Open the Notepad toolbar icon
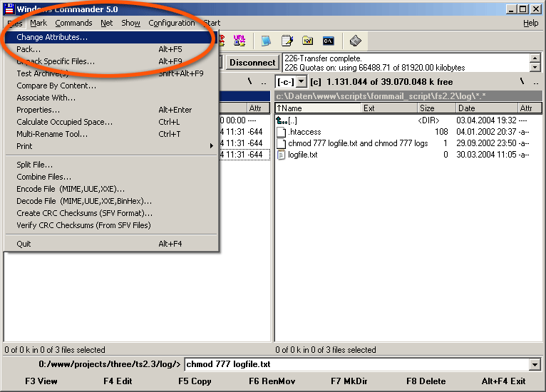The width and height of the screenshot is (546, 392). 266,41
